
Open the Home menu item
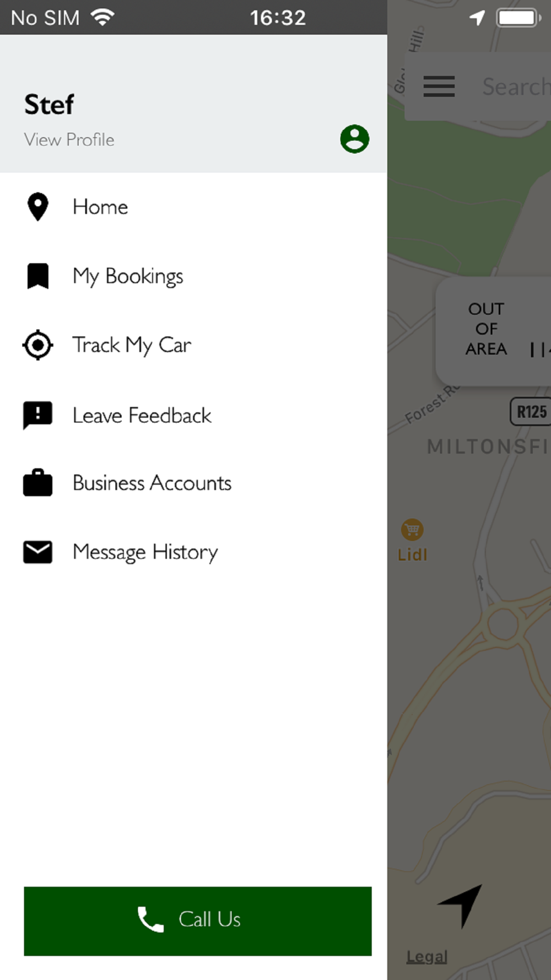click(193, 207)
